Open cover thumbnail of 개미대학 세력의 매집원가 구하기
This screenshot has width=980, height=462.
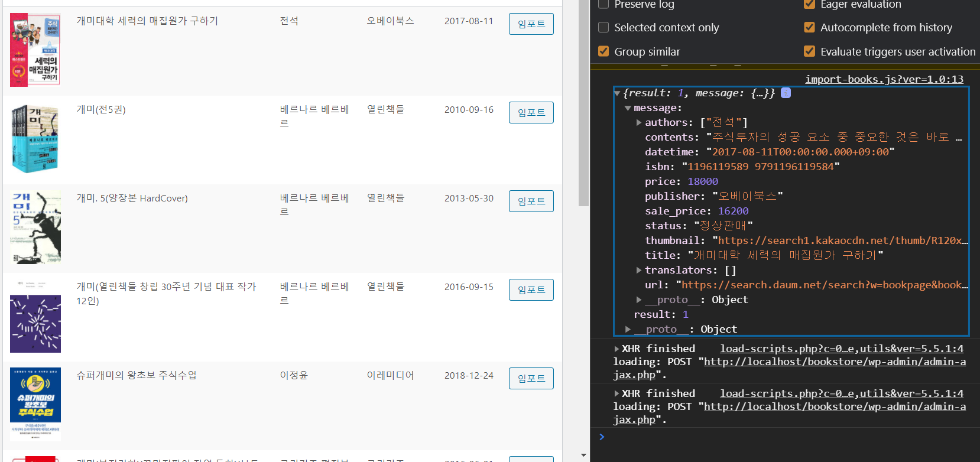click(x=35, y=50)
